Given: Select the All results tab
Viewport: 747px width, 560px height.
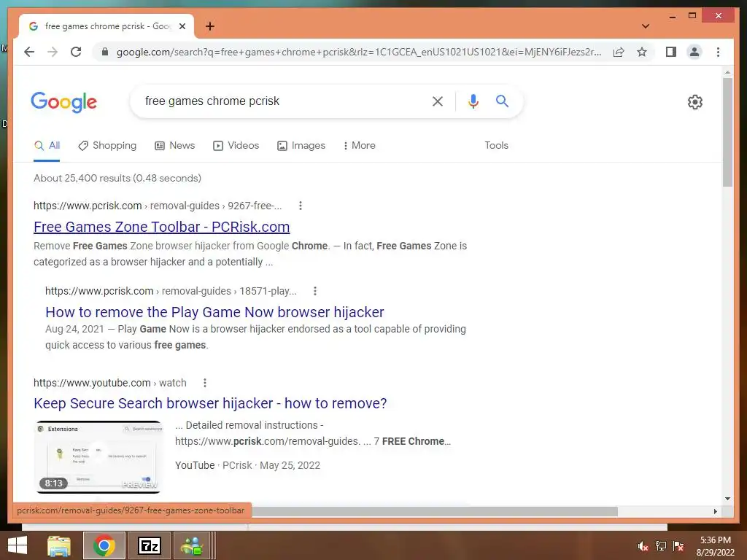Looking at the screenshot, I should (x=47, y=146).
